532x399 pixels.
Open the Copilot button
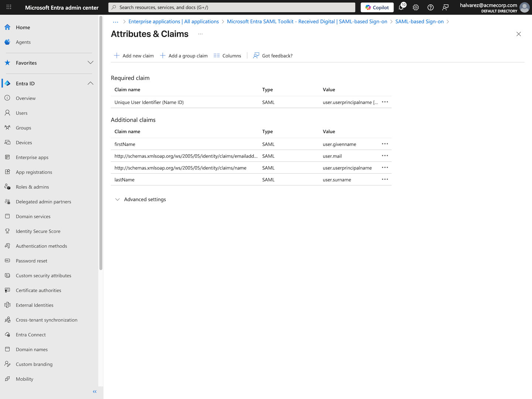377,7
